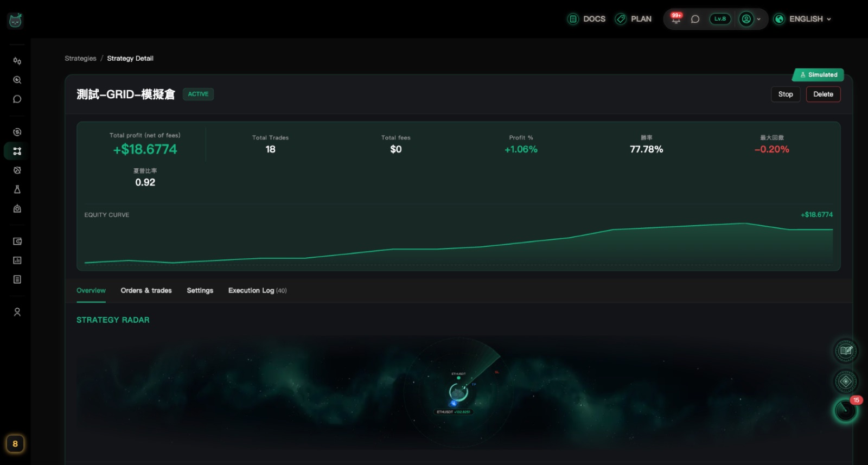This screenshot has height=465, width=868.
Task: Open the PLAN link in the top bar
Action: coord(633,19)
